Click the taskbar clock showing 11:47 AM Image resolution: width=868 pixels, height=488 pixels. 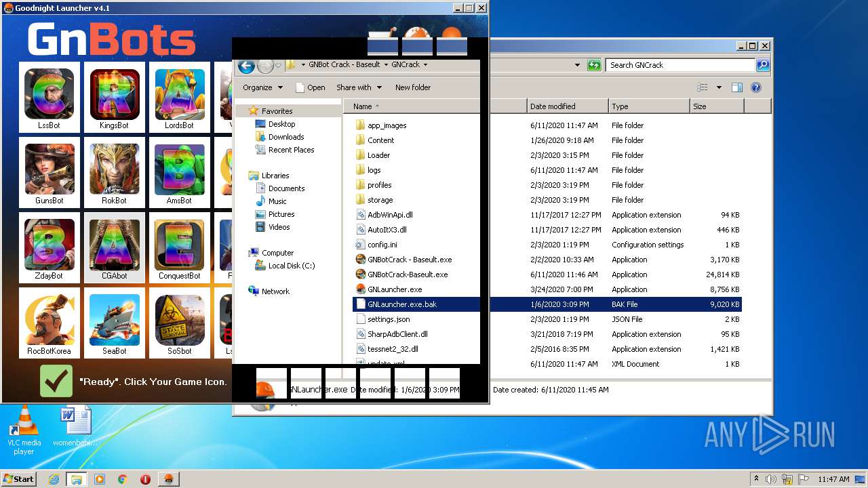833,479
